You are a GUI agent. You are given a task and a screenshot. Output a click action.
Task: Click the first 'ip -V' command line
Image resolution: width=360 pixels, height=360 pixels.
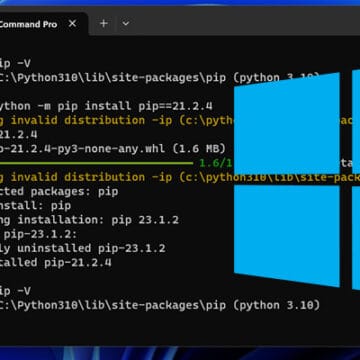coord(15,63)
